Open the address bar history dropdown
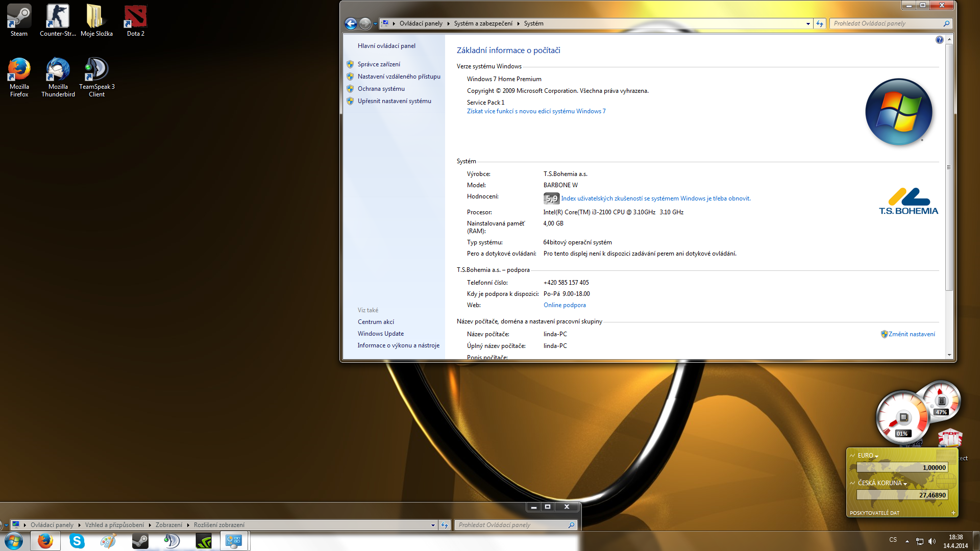This screenshot has width=980, height=551. [808, 23]
